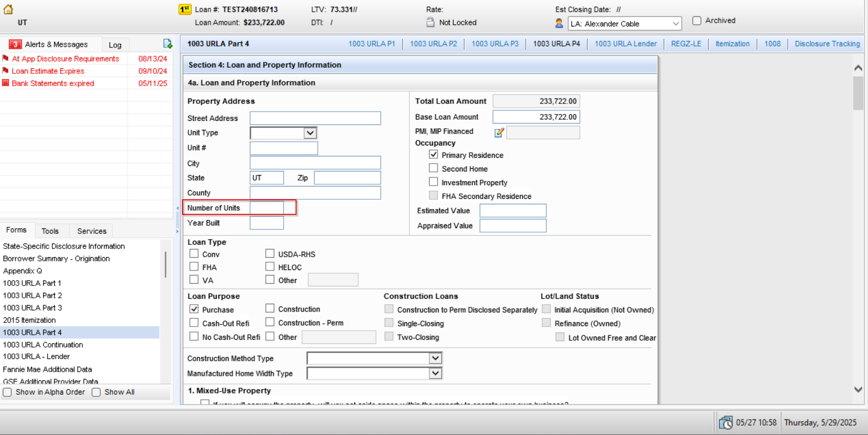The height and width of the screenshot is (435, 868).
Task: Select the Forms tab
Action: pyautogui.click(x=16, y=230)
